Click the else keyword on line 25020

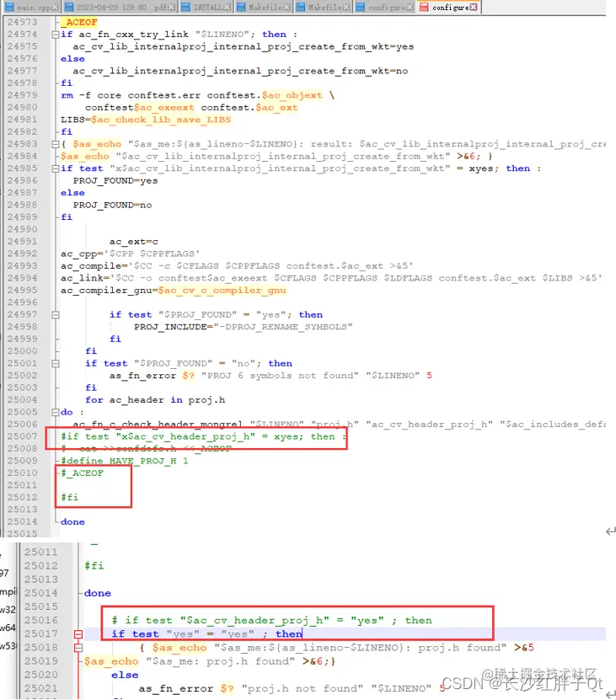point(125,675)
